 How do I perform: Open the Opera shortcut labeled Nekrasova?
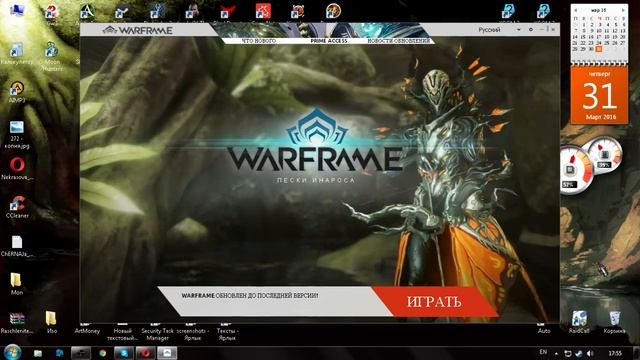pos(17,169)
